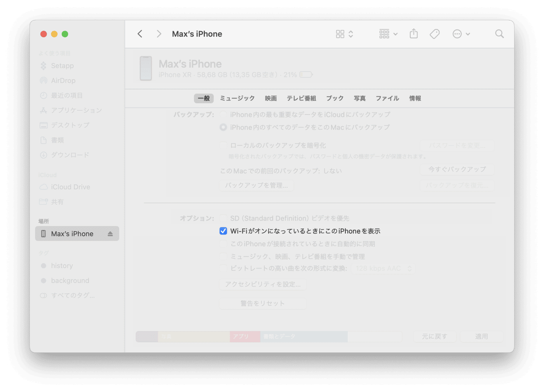The width and height of the screenshot is (544, 392).
Task: Select back up to this Mac radio
Action: (223, 127)
